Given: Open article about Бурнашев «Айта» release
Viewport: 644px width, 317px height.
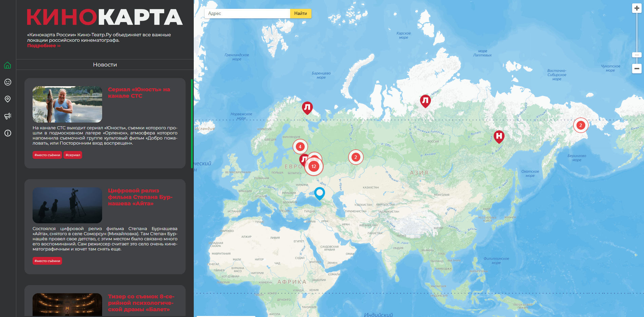Looking at the screenshot, I should pyautogui.click(x=140, y=197).
